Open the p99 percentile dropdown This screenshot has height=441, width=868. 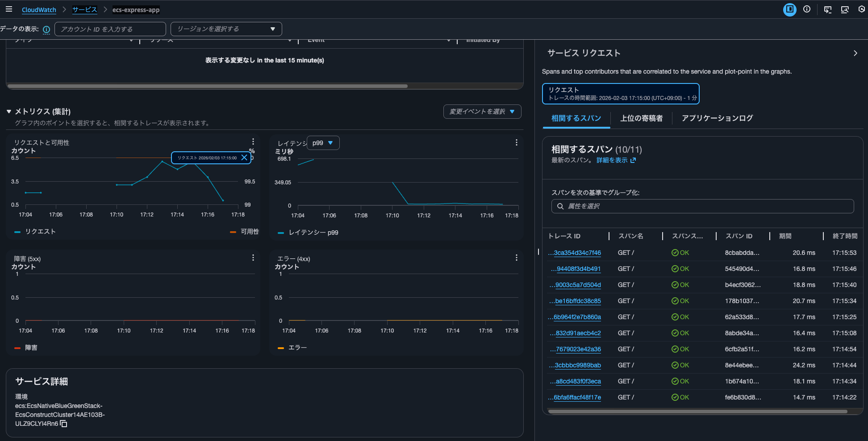[x=323, y=143]
